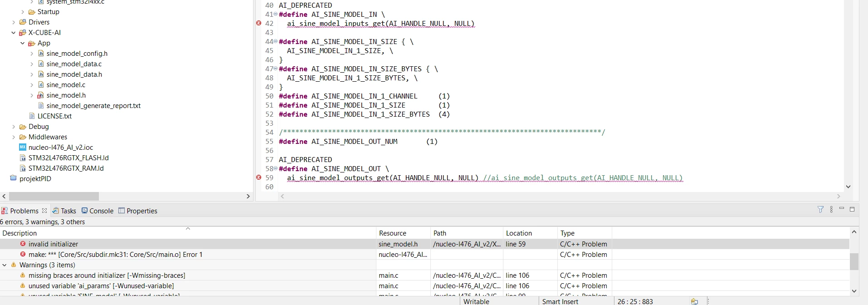
Task: Close the Problems tab
Action: [x=44, y=211]
